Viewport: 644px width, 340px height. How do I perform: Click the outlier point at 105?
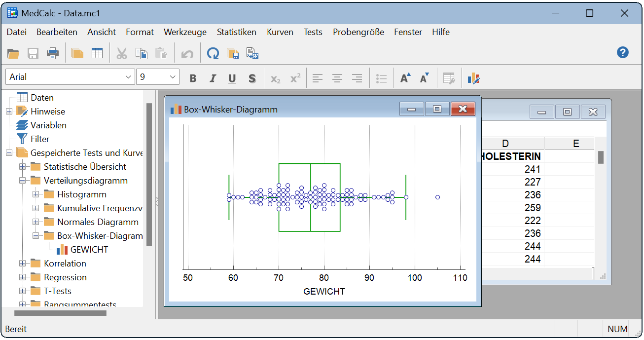tap(437, 197)
